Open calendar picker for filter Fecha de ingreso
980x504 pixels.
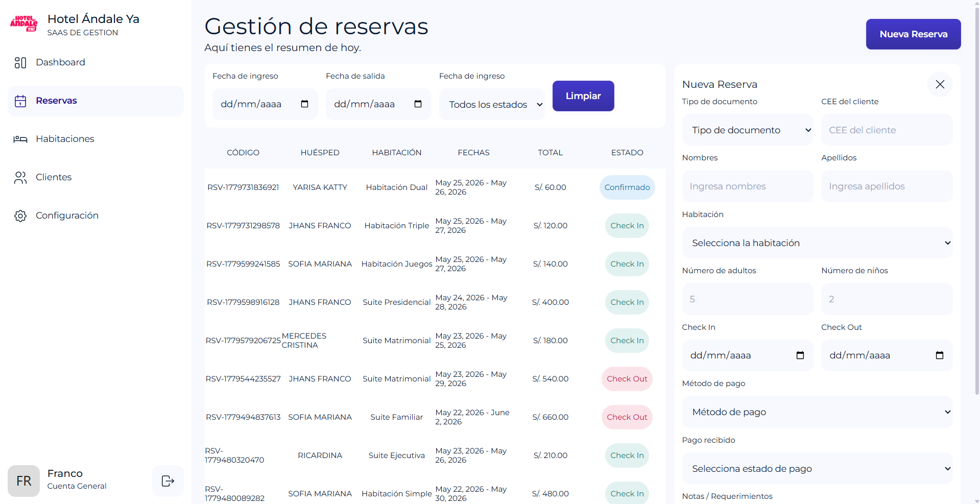(305, 104)
